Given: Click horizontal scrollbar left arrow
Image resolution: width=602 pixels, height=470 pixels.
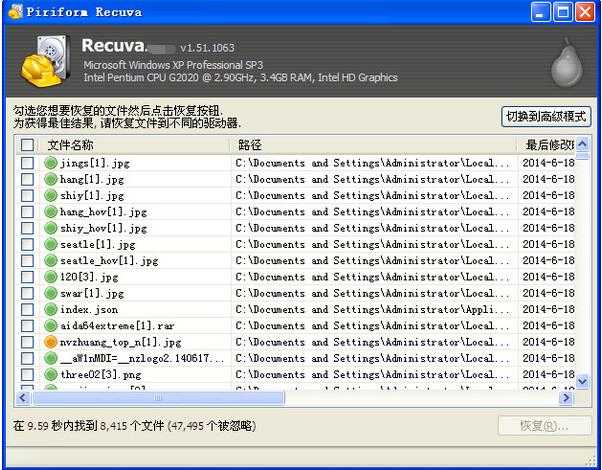Looking at the screenshot, I should coord(23,397).
